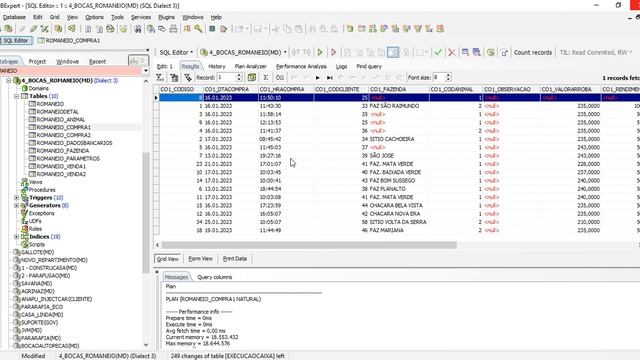Click the binoculars search icon in main toolbar
The height and width of the screenshot is (360, 640).
point(138,29)
